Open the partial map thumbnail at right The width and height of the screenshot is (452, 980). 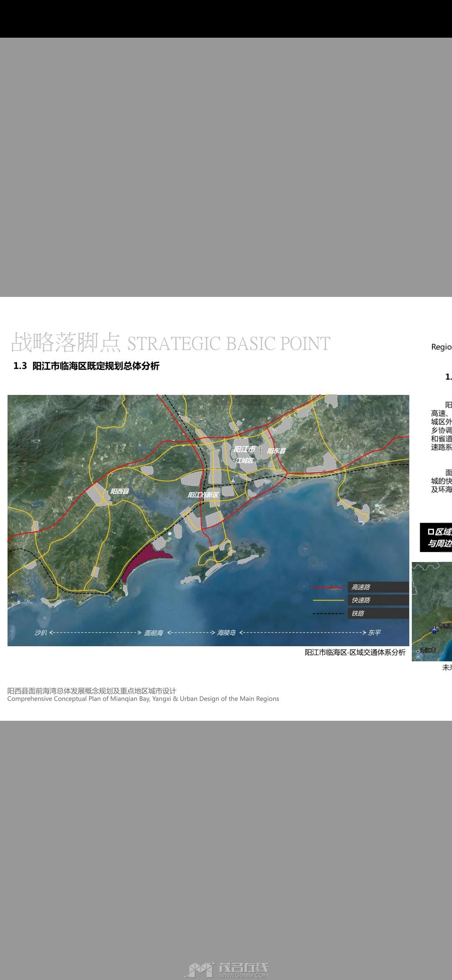(x=432, y=611)
